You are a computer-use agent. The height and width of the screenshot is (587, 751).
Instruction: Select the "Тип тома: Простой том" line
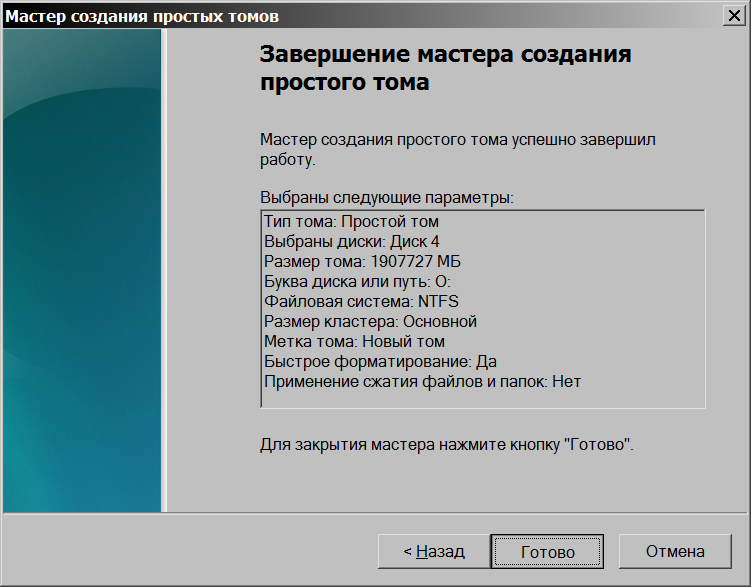coord(351,221)
